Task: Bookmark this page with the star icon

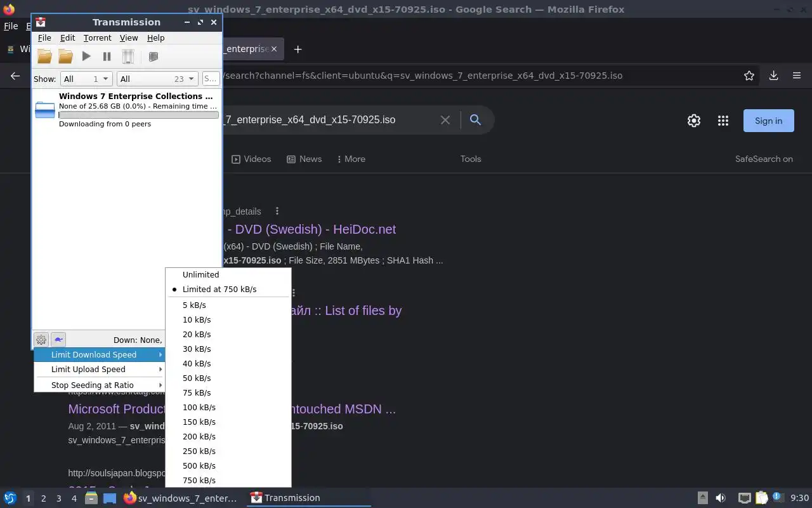Action: [x=749, y=76]
